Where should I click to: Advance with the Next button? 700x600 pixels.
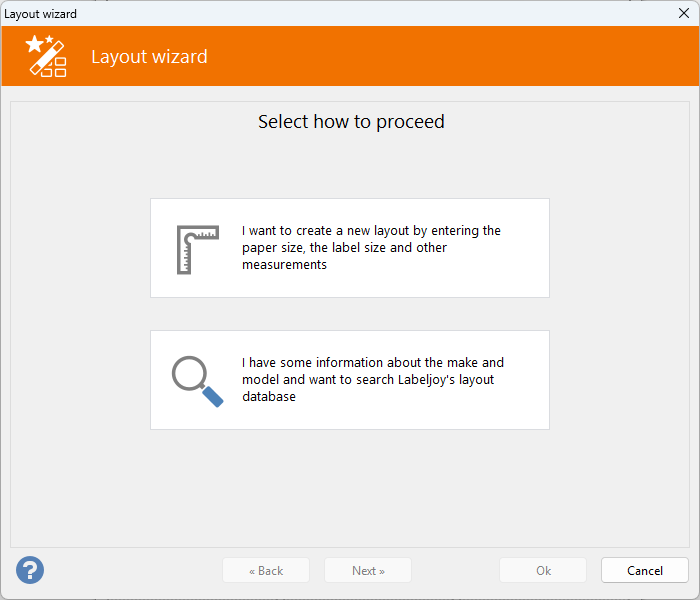pos(368,570)
